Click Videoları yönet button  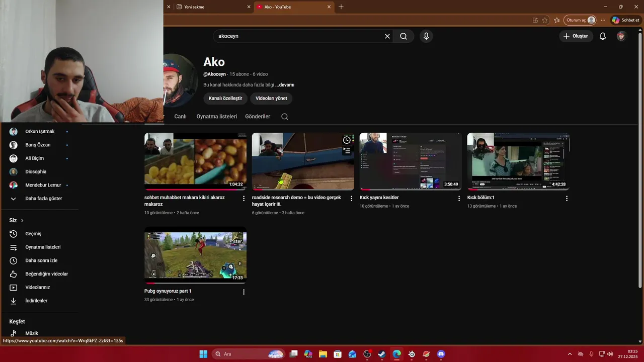coord(271,99)
